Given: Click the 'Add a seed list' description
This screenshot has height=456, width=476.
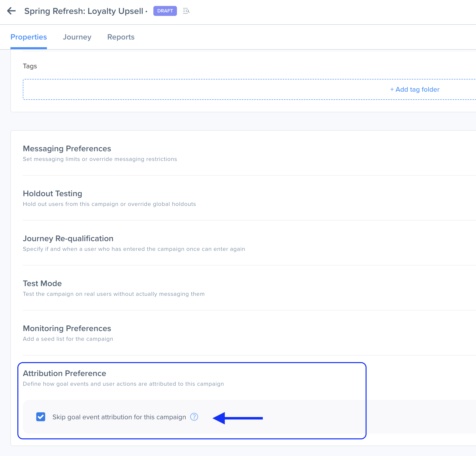Looking at the screenshot, I should [x=68, y=339].
